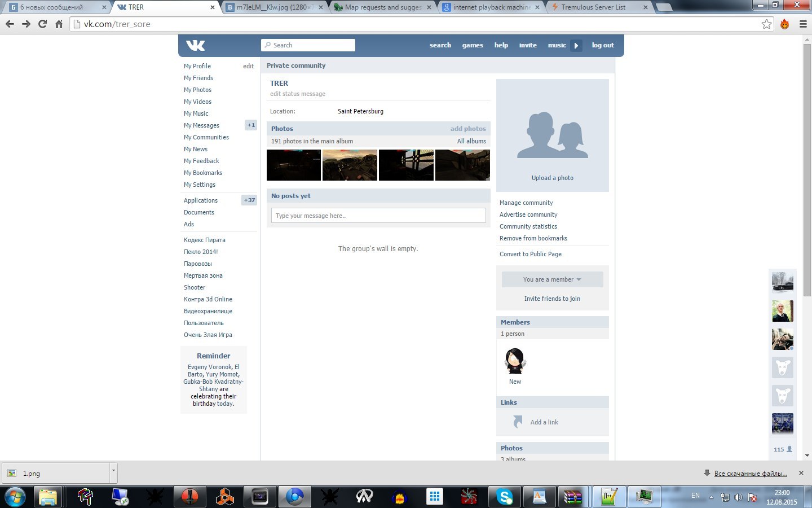Viewport: 812px width, 508px height.
Task: Click the community Upload a photo placeholder
Action: (552, 135)
